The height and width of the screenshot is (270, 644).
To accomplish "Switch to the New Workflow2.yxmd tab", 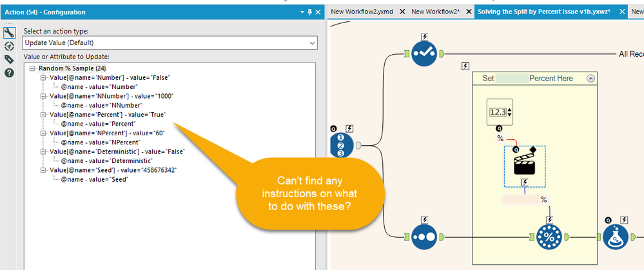I will pos(362,12).
